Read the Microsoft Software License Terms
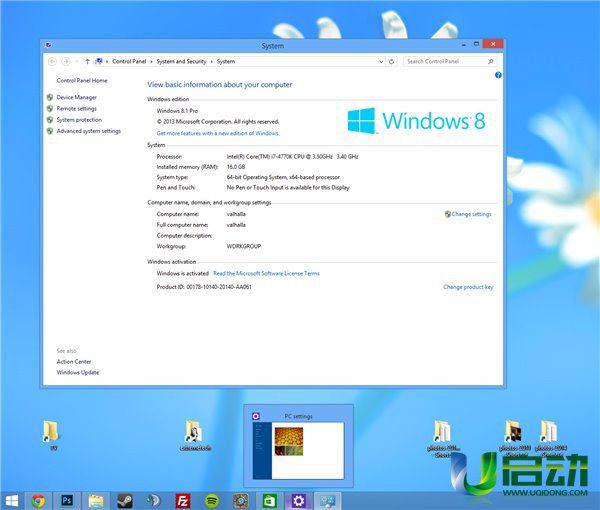The width and height of the screenshot is (600, 510). (266, 273)
